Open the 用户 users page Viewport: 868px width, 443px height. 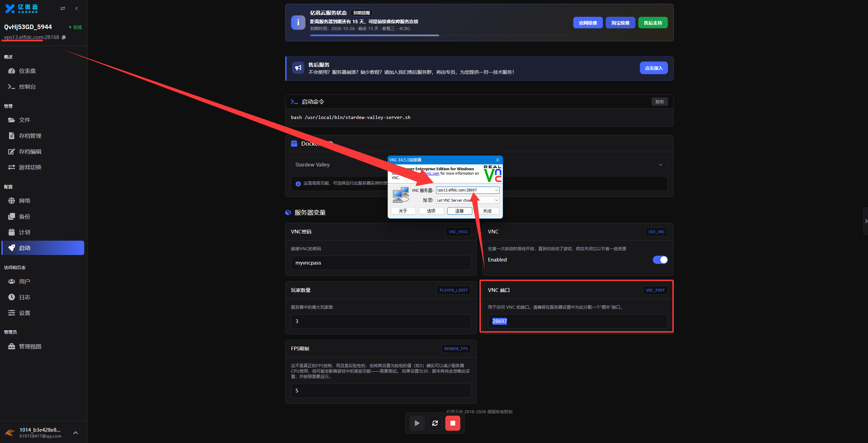coord(43,281)
